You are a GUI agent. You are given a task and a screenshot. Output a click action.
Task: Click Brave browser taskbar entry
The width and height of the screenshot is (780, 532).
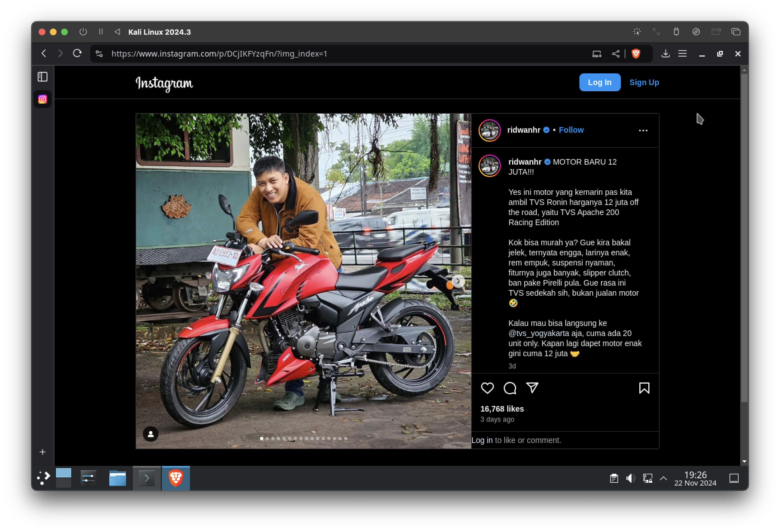[x=176, y=478]
